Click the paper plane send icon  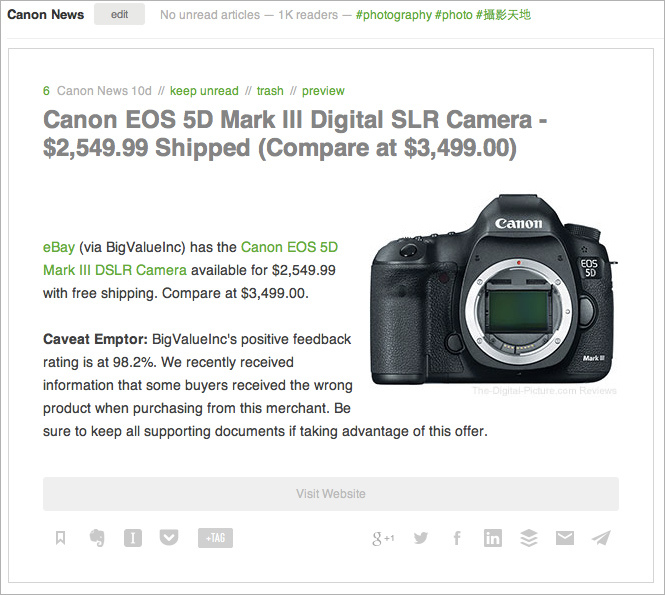tap(601, 538)
